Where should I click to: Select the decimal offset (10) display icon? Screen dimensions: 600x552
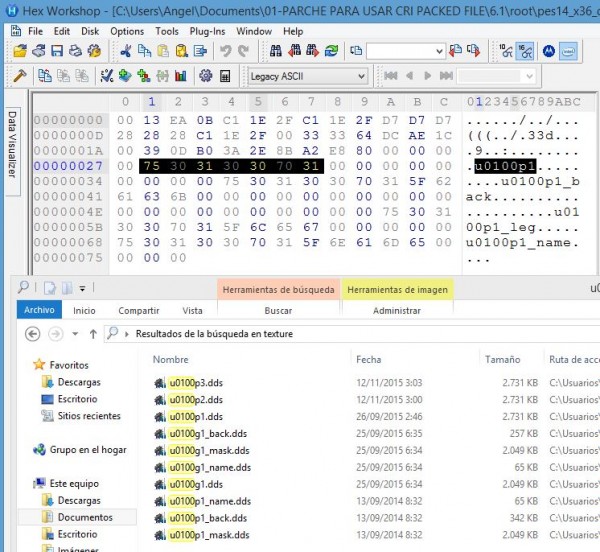[x=506, y=51]
